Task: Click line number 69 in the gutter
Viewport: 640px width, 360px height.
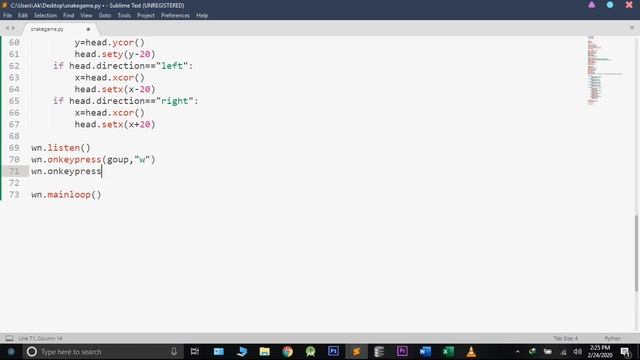Action: [x=14, y=148]
